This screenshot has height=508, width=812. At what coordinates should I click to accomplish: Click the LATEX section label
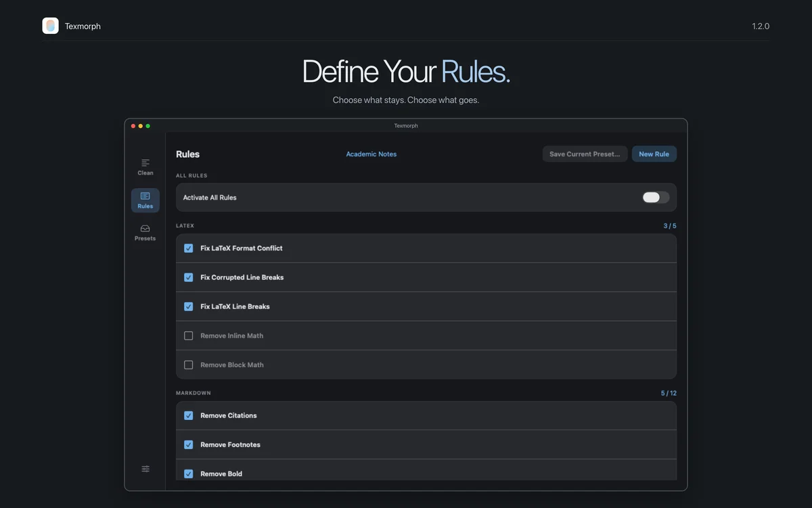tap(185, 226)
